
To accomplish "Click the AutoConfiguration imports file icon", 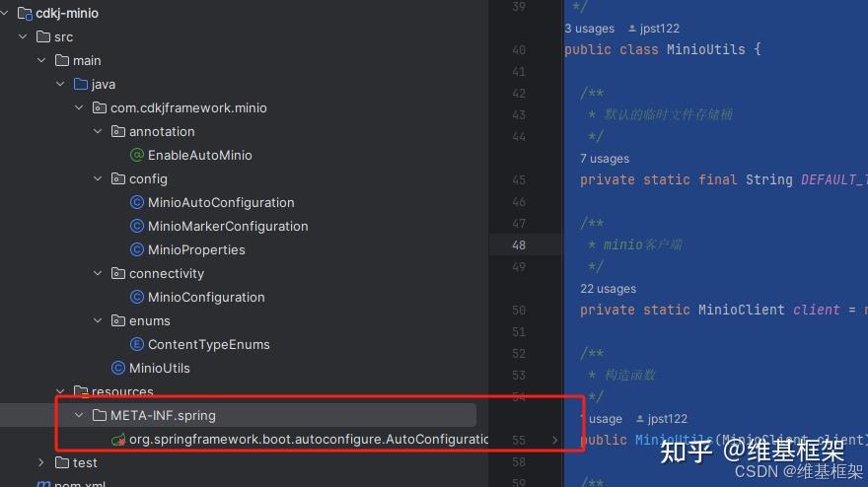I will point(118,440).
